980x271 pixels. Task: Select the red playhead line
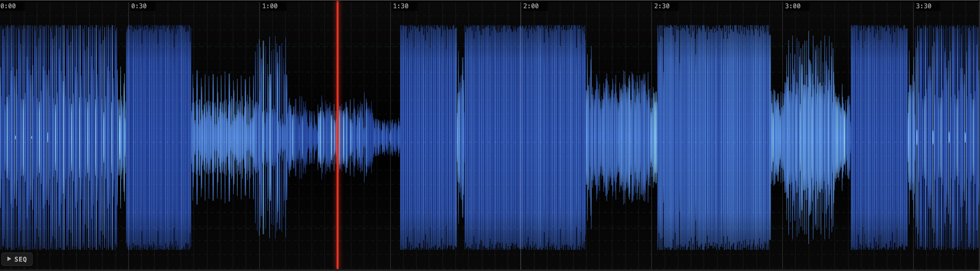pos(337,135)
